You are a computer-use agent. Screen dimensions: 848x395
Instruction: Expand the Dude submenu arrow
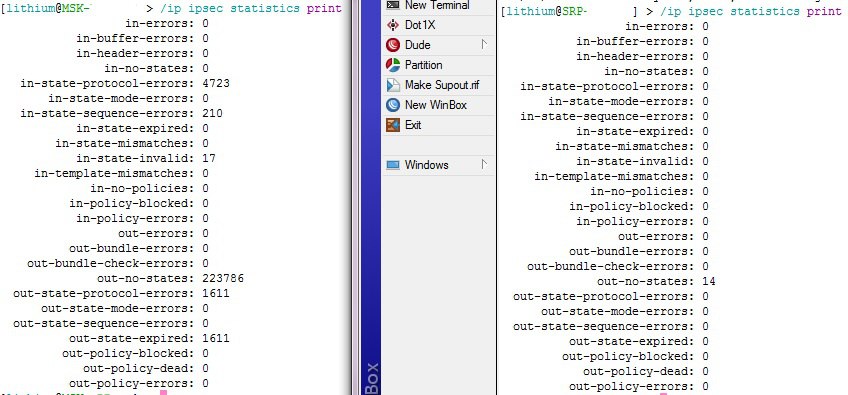coord(484,44)
